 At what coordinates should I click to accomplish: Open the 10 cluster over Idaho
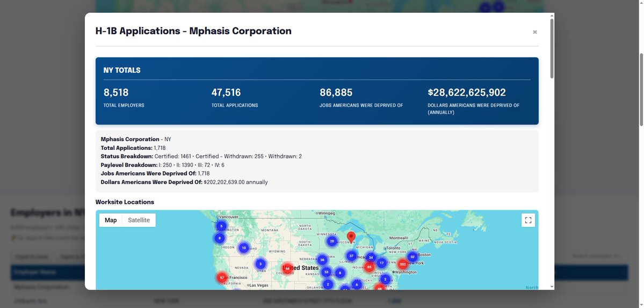tap(243, 248)
